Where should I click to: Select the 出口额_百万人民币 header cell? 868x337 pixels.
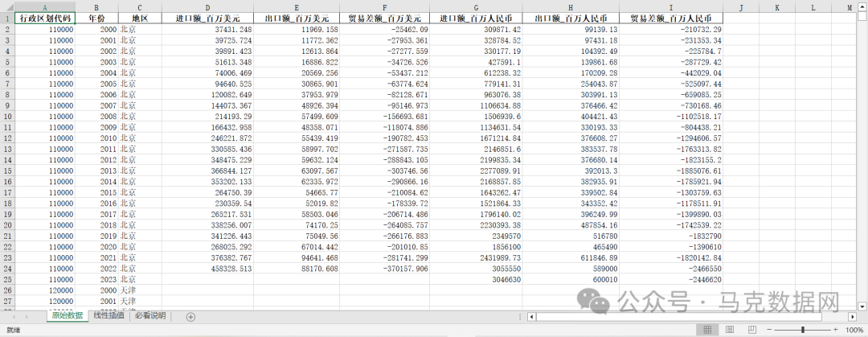(571, 18)
